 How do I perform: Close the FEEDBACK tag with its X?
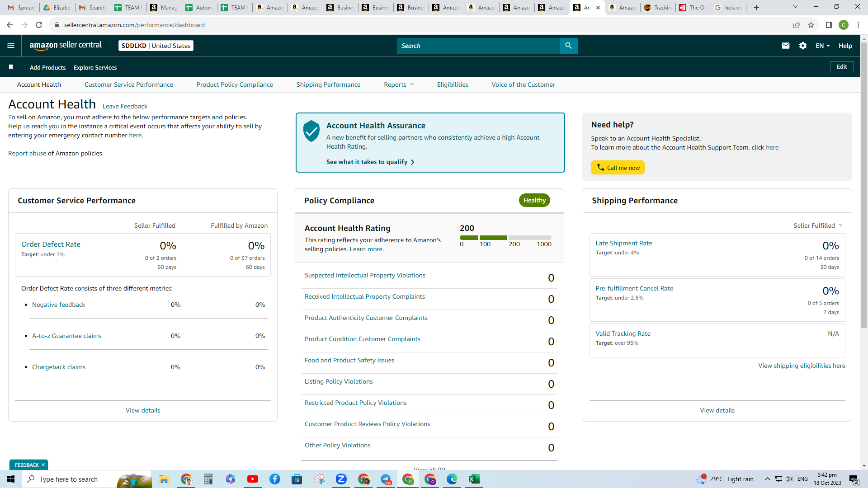click(43, 465)
